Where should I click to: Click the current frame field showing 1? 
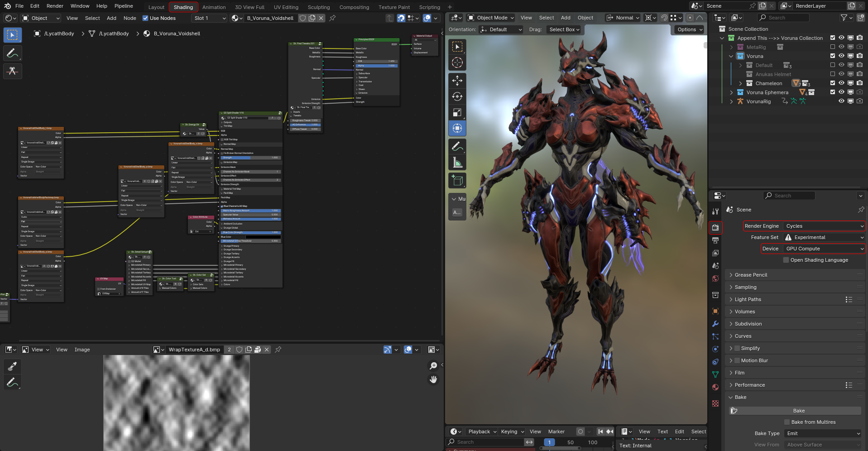pyautogui.click(x=549, y=442)
